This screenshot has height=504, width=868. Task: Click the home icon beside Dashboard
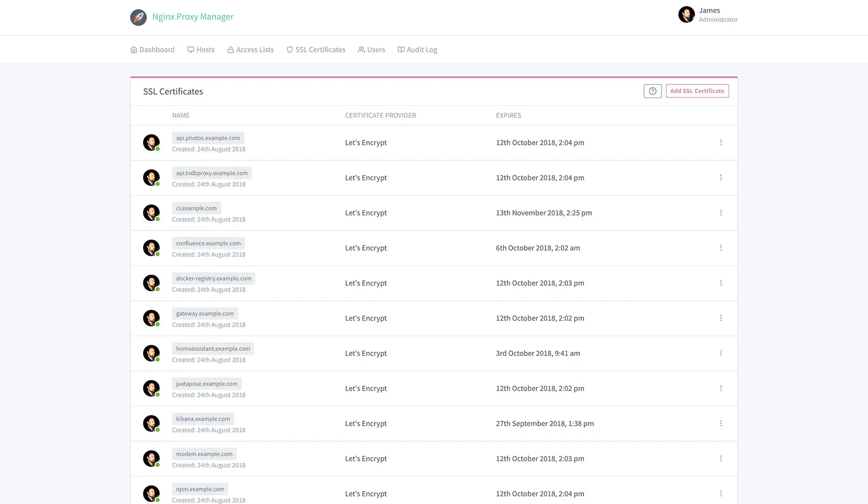click(133, 49)
